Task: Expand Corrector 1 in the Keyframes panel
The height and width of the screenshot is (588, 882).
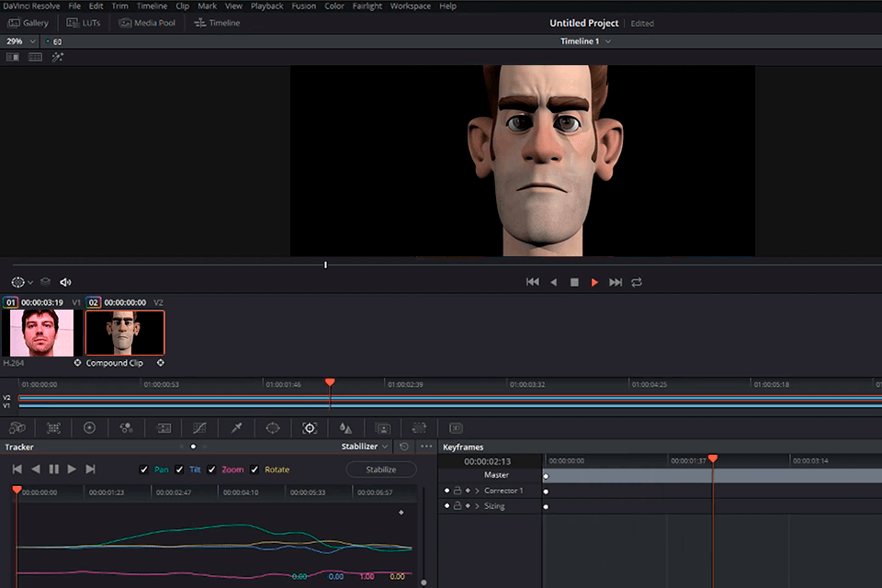Action: point(477,491)
